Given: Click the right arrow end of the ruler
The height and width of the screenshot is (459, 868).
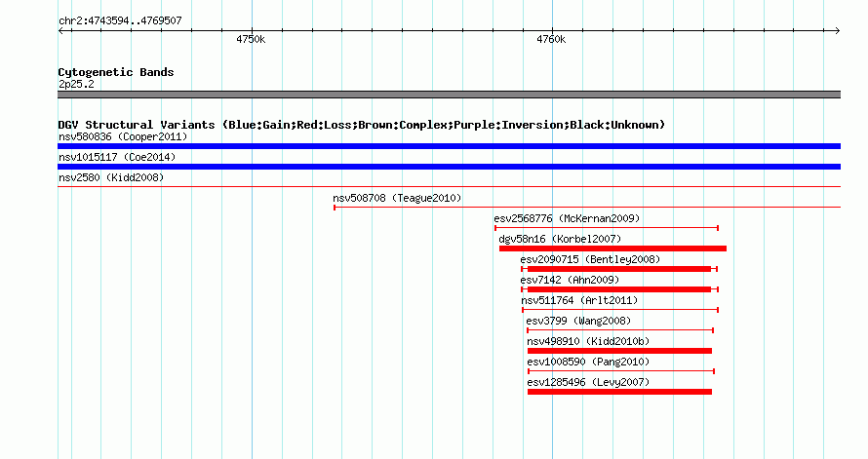Looking at the screenshot, I should coord(838,30).
